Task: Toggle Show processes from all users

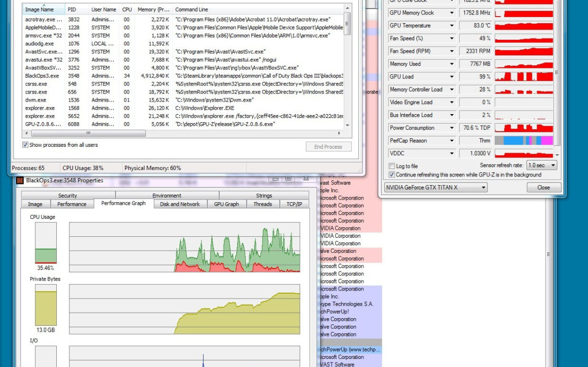Action: (26, 145)
